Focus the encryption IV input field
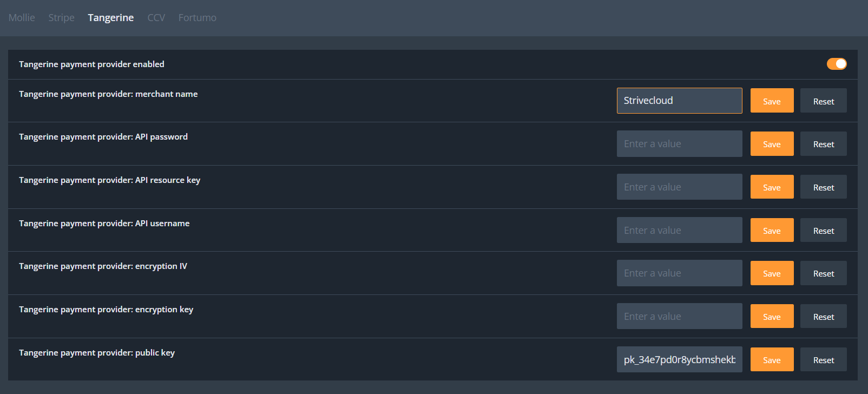Screen dimensions: 868x394 (x=679, y=273)
